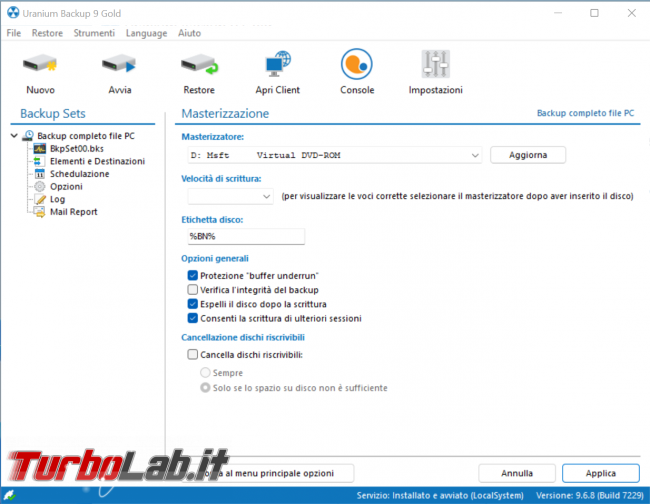Click the Versione 9.6.8 status text
650x504 pixels.
pyautogui.click(x=590, y=495)
